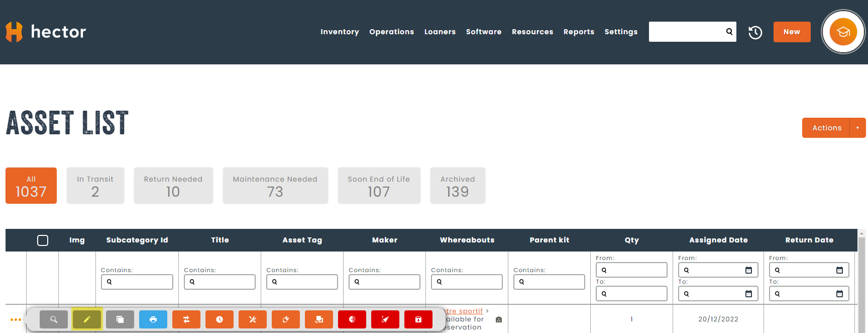Click the blue print button in row toolbar
Image resolution: width=868 pixels, height=333 pixels.
click(x=153, y=319)
